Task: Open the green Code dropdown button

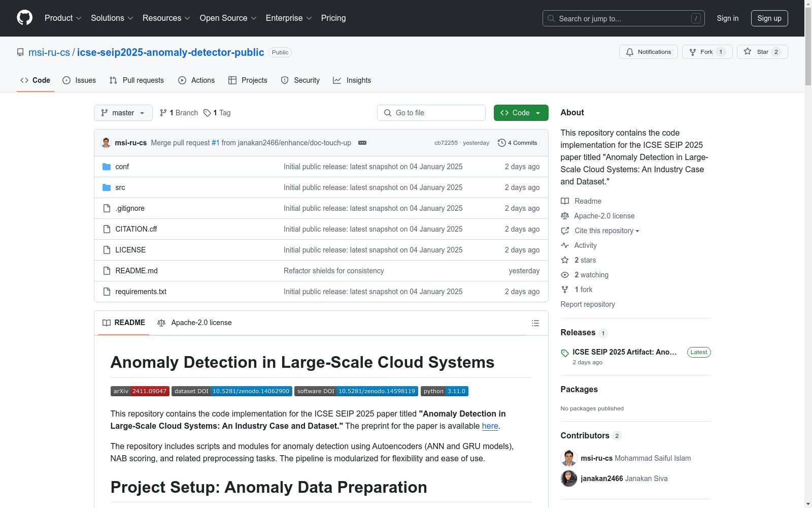Action: pos(521,113)
